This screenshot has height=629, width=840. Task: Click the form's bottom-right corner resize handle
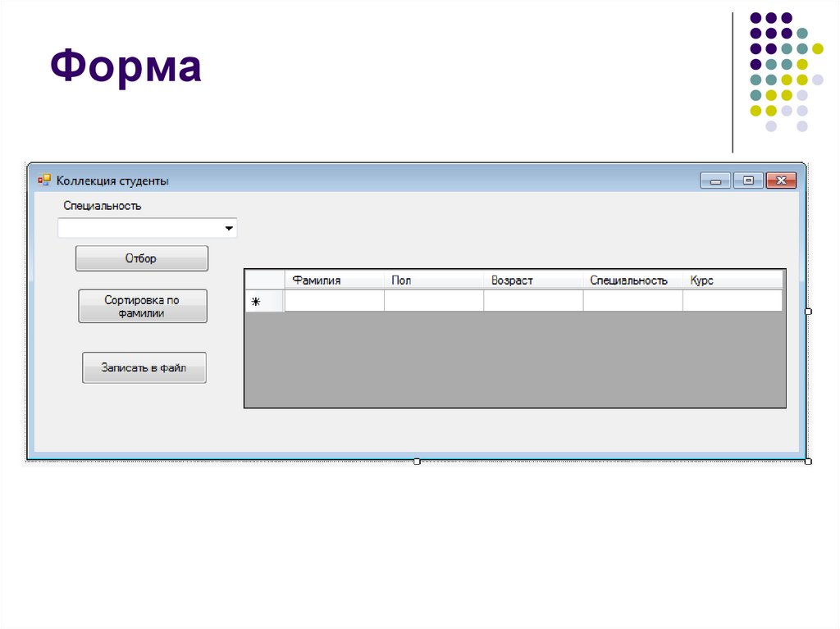point(808,462)
